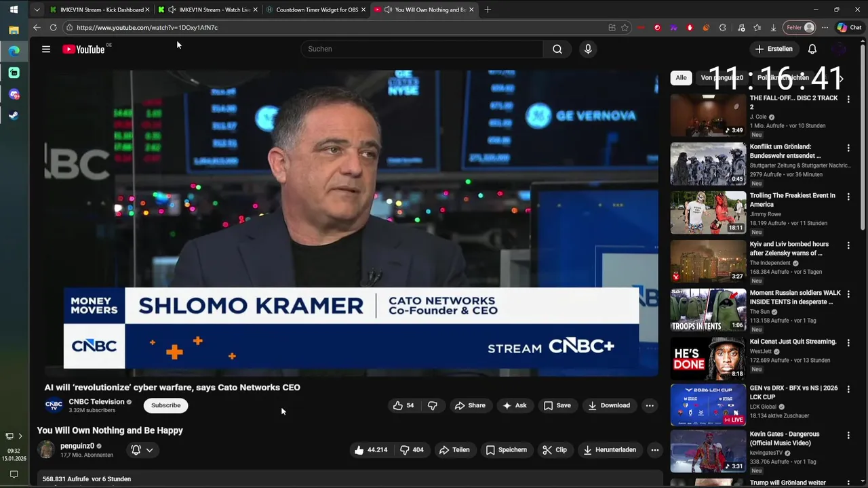Open options for GEN vs DRX video
Image resolution: width=868 pixels, height=488 pixels.
coord(848,389)
